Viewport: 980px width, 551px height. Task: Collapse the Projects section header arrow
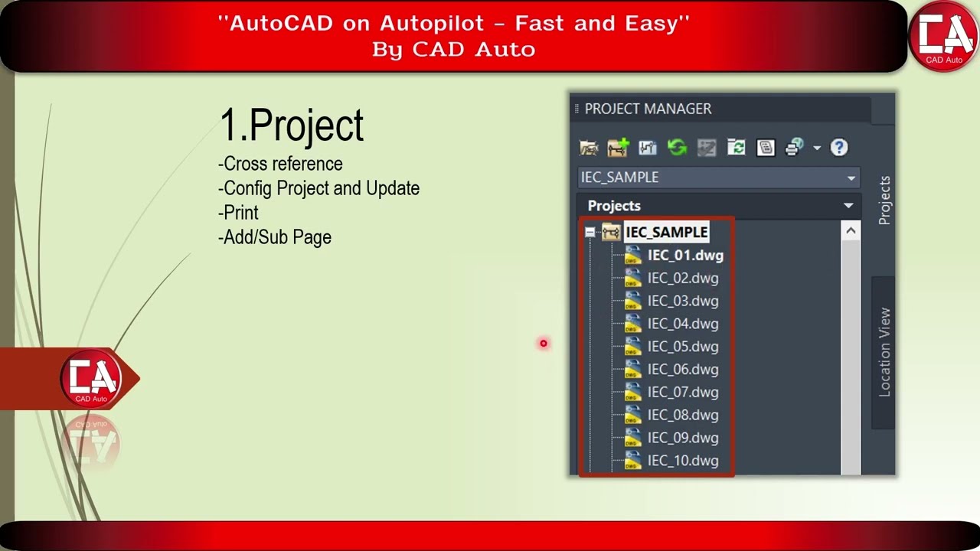[848, 206]
